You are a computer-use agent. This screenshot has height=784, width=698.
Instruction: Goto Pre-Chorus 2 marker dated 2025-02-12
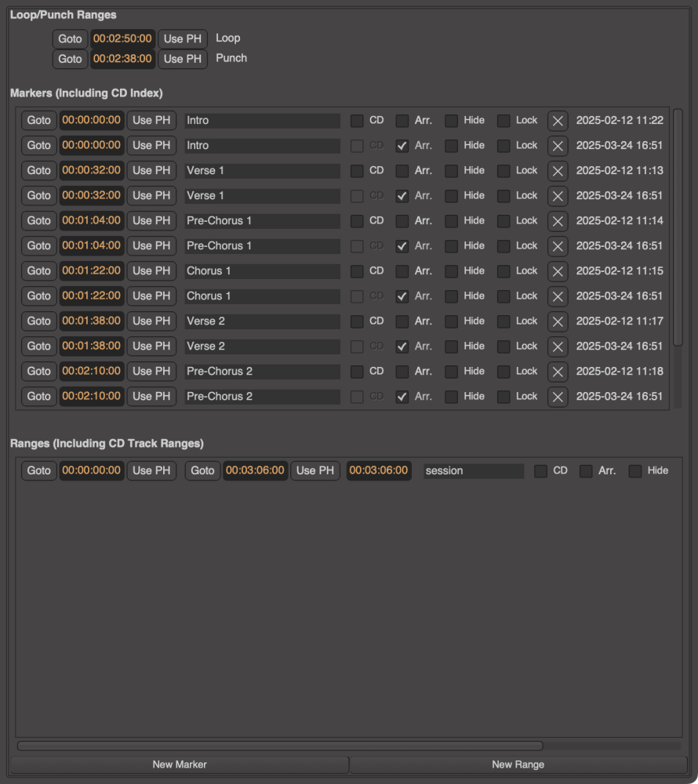pyautogui.click(x=39, y=372)
